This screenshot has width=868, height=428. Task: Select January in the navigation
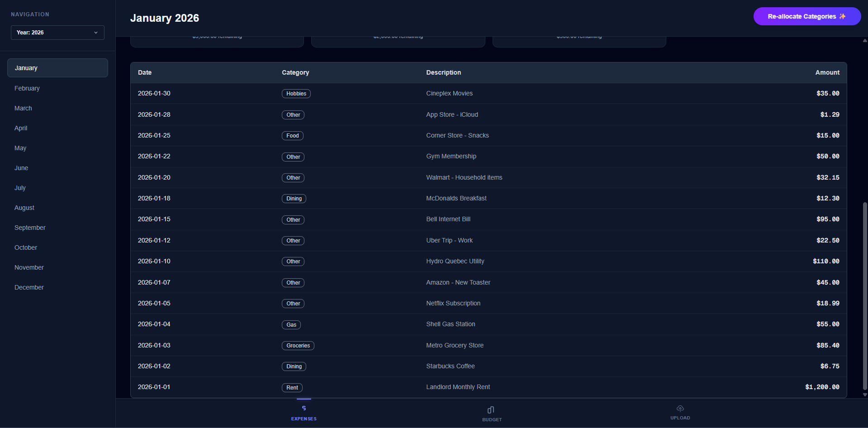coord(57,68)
